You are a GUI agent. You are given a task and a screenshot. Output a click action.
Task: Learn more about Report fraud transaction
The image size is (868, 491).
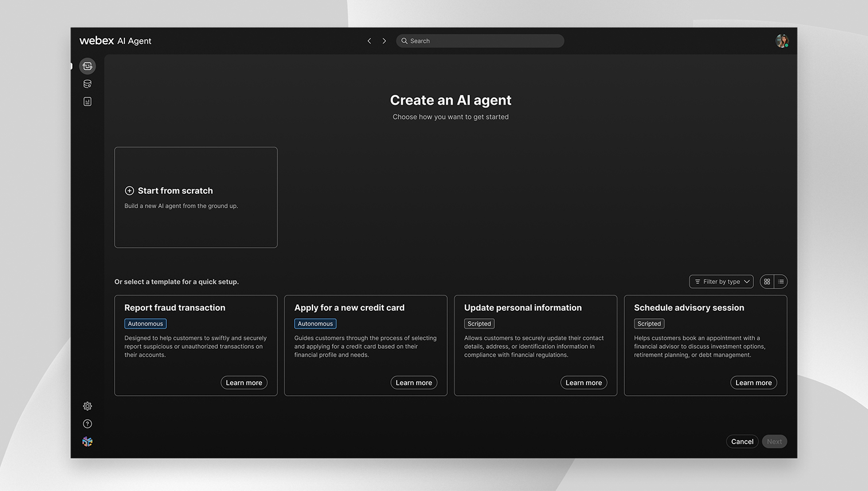click(244, 383)
